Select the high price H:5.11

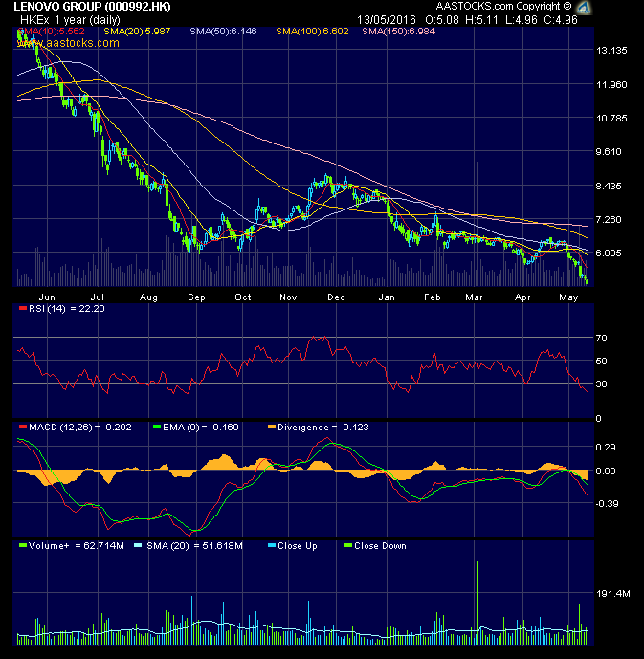pyautogui.click(x=481, y=20)
